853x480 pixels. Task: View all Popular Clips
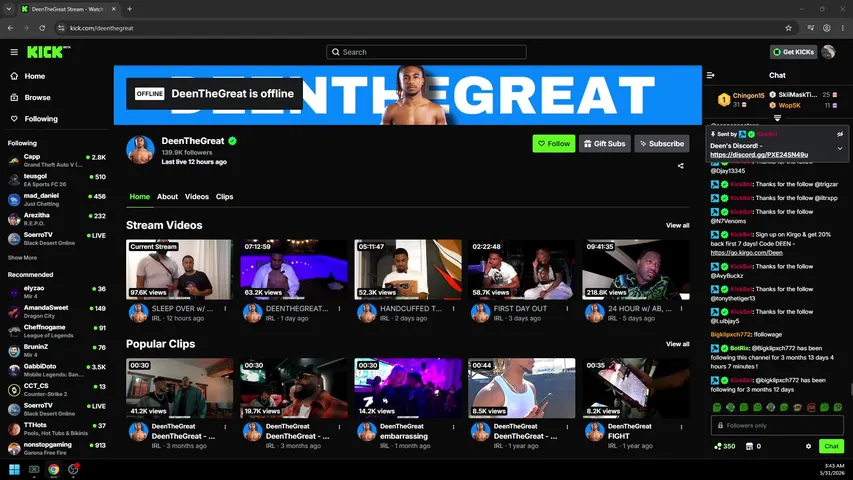click(x=677, y=344)
